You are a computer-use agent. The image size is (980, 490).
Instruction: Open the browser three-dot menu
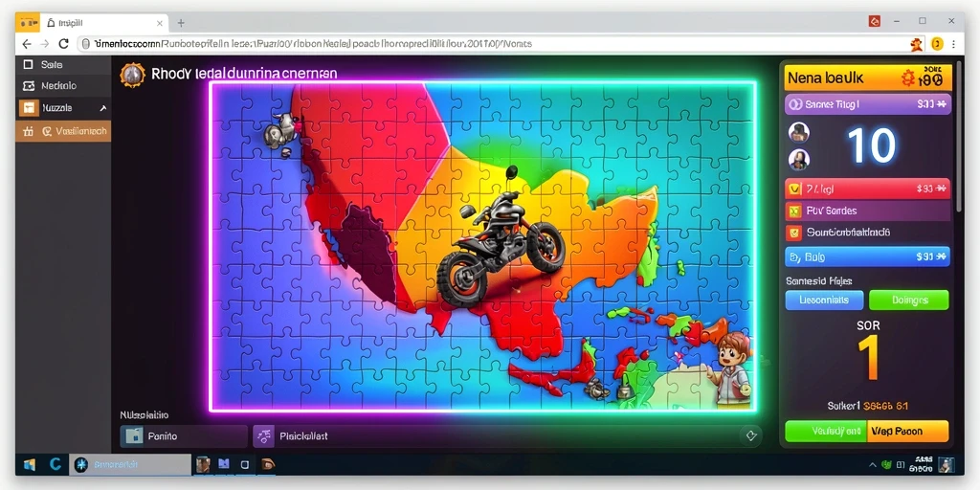coord(954,44)
